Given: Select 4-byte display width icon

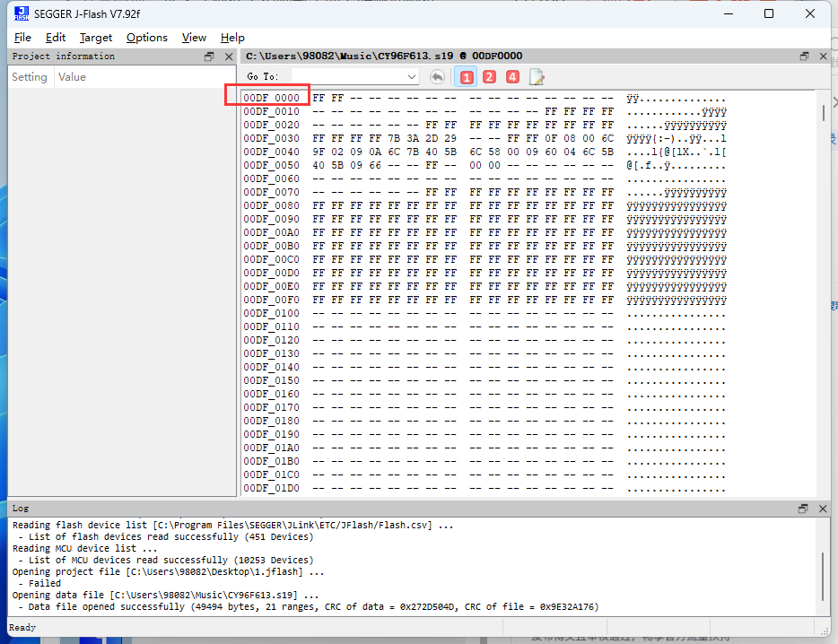Looking at the screenshot, I should click(x=512, y=77).
